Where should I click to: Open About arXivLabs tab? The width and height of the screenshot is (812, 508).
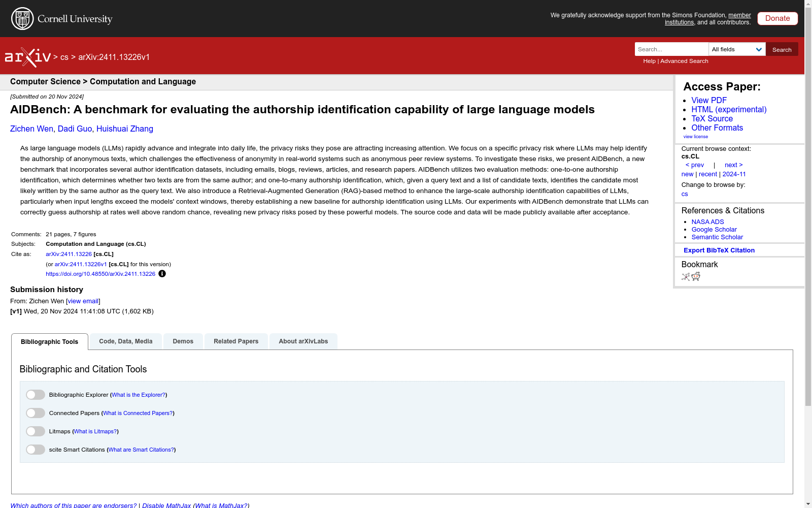[x=303, y=341]
